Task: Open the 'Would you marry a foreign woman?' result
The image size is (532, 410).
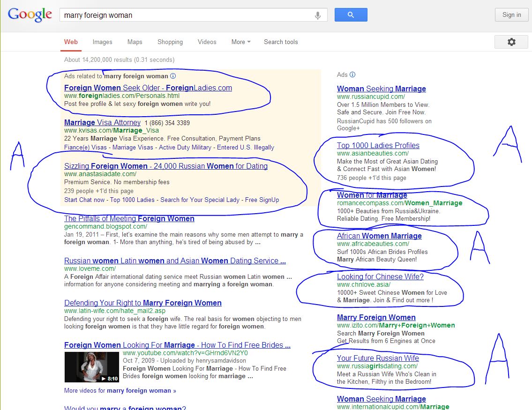Action: 125,408
